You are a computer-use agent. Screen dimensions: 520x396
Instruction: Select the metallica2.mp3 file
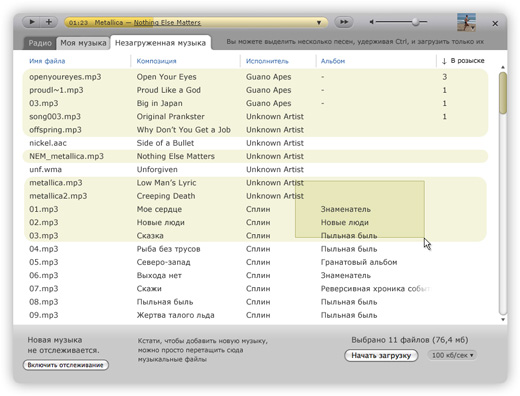tap(58, 196)
